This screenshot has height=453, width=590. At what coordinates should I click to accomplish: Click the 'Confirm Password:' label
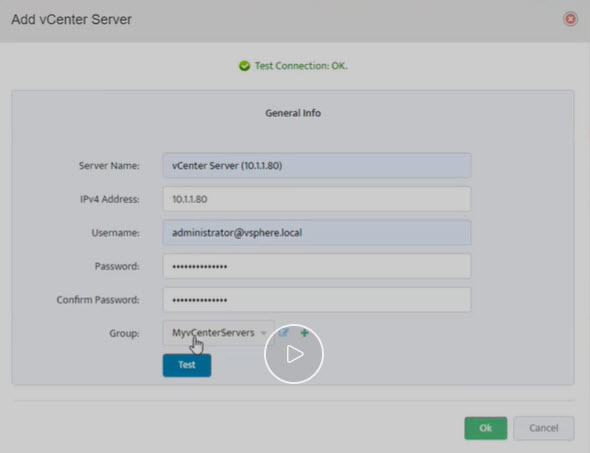[98, 300]
